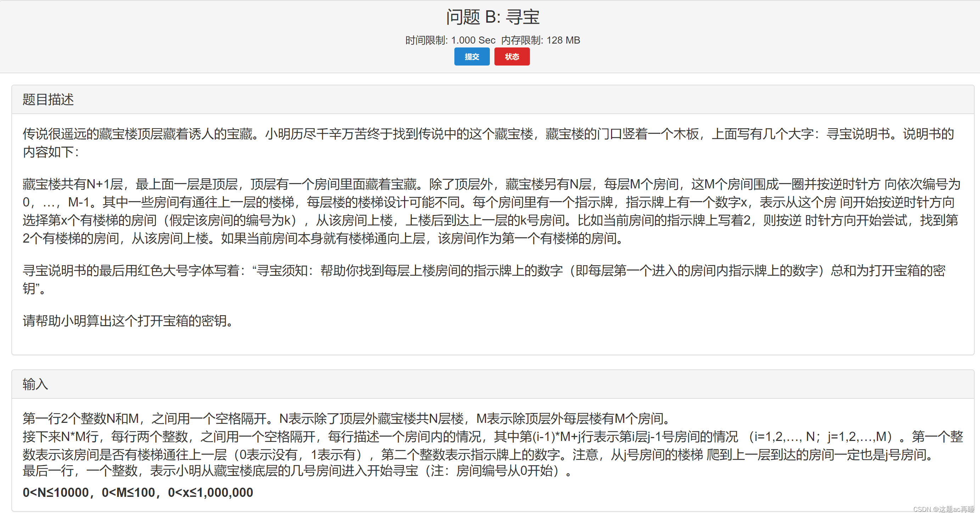Click the paragraph starting with 寻宝说明书的最后

pyautogui.click(x=483, y=271)
